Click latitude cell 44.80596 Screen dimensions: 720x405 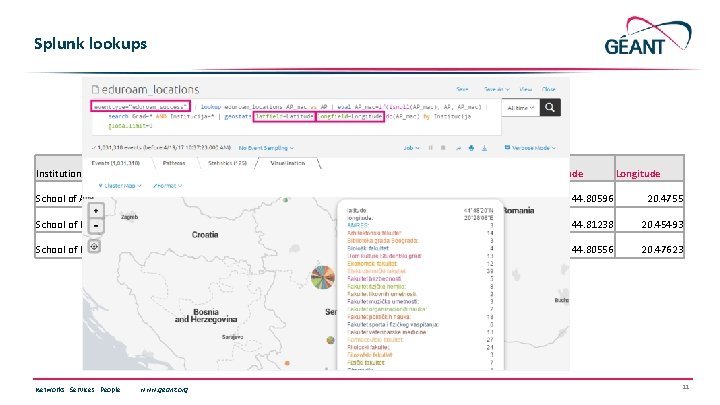[x=592, y=198]
